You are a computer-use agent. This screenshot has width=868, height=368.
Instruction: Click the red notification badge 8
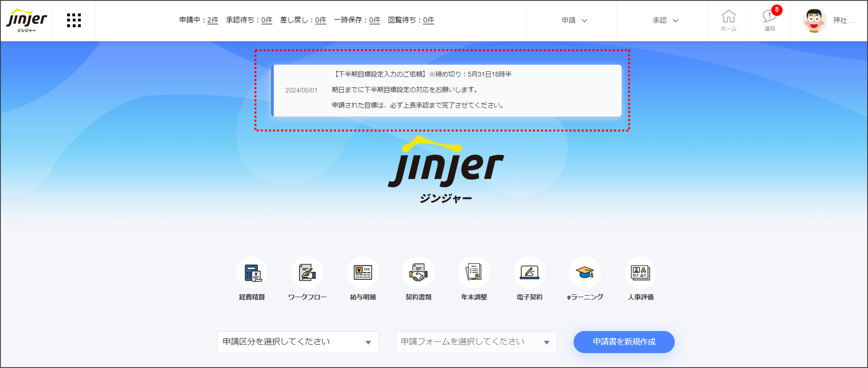[x=777, y=10]
